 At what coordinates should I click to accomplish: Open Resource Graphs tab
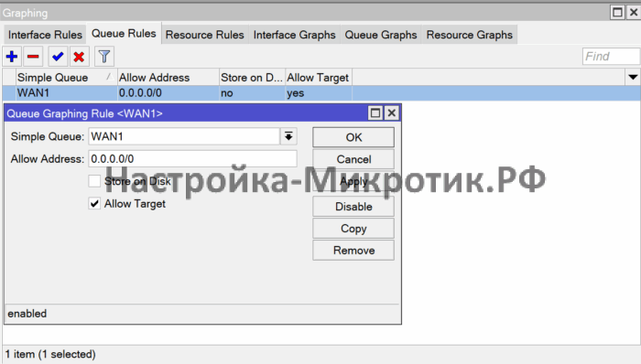tap(469, 35)
